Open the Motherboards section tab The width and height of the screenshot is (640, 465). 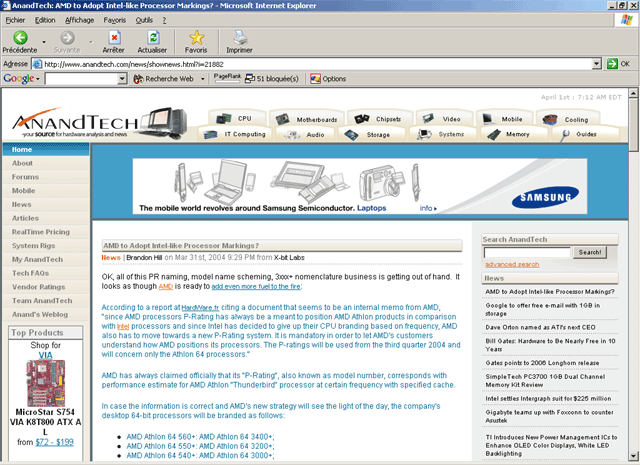[x=307, y=119]
